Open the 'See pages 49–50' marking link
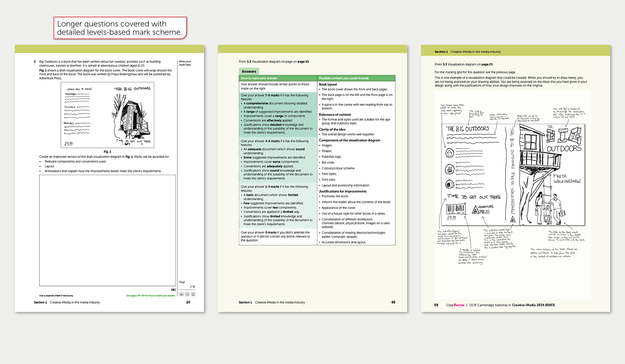The width and height of the screenshot is (625, 364). click(151, 296)
